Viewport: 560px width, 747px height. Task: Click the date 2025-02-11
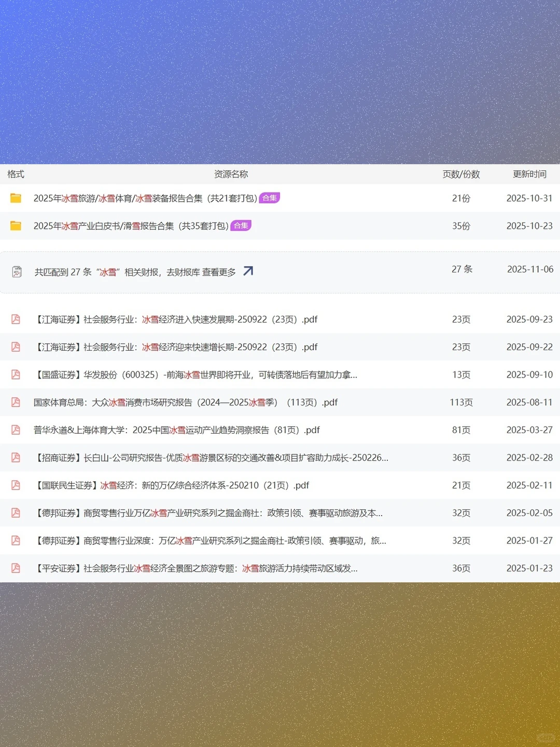529,485
